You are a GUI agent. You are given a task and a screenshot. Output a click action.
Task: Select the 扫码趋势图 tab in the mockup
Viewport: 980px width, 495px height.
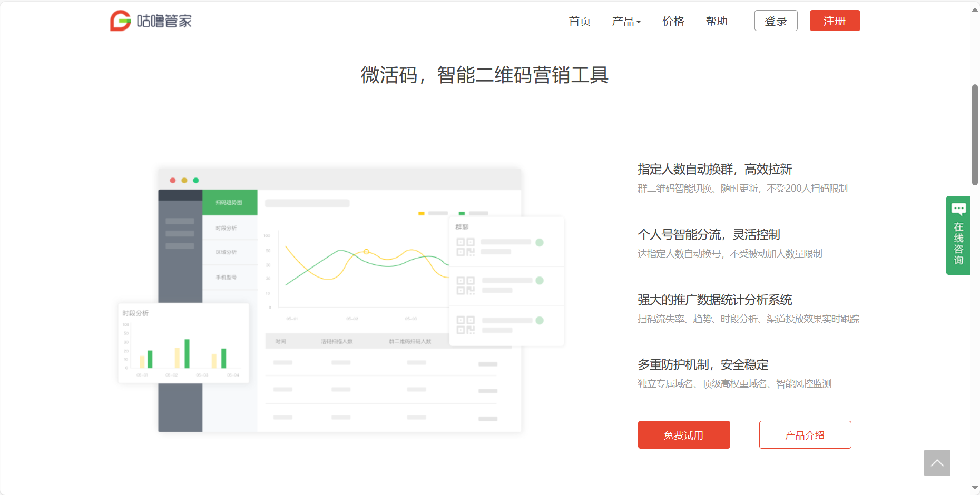(230, 202)
